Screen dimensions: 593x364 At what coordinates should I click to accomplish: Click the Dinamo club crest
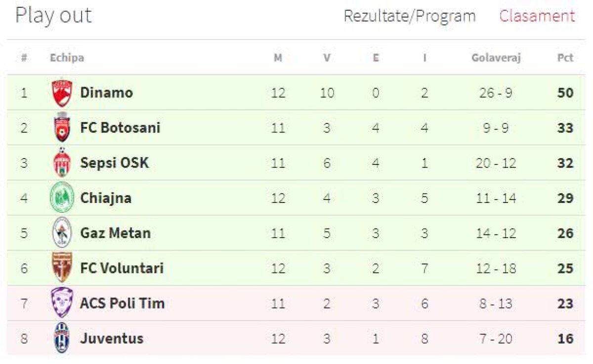click(x=62, y=93)
